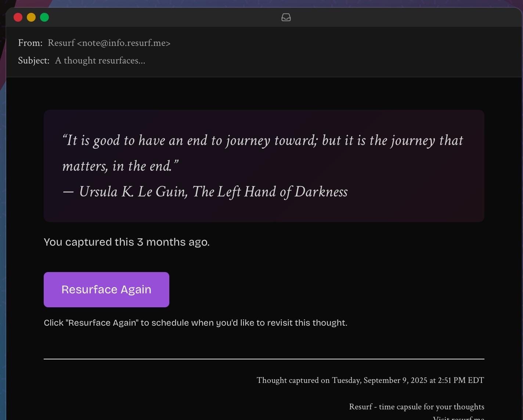Maximize the window using green button

point(44,17)
